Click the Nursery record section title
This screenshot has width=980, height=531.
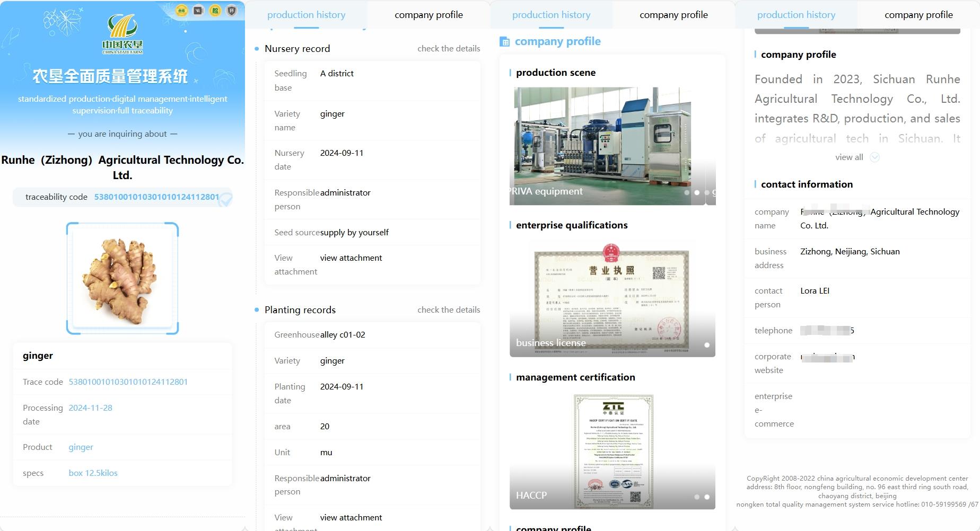click(297, 48)
